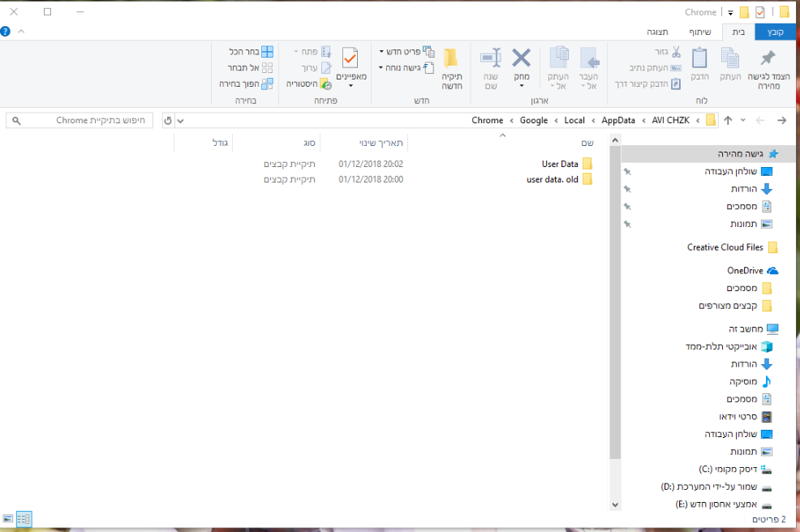Screen dimensions: 800x532
Task: Open the File (קובץ) tab
Action: 775,32
